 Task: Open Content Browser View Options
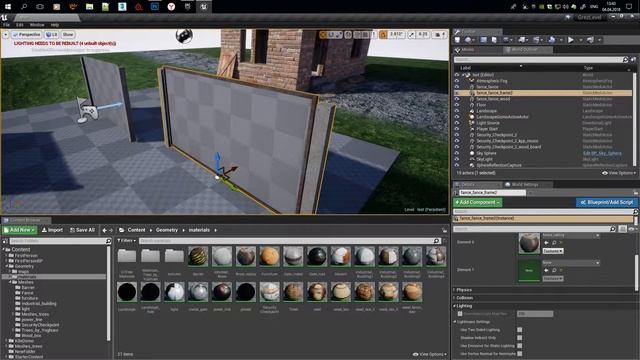429,354
